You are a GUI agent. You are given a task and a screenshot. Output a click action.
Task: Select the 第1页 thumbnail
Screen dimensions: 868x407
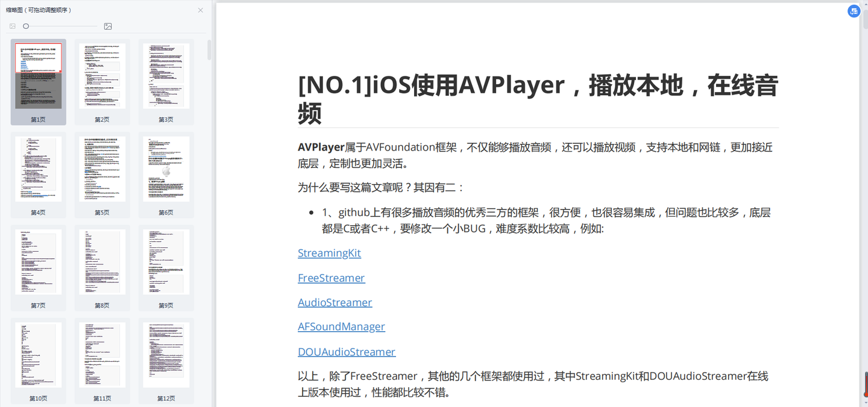click(x=38, y=76)
